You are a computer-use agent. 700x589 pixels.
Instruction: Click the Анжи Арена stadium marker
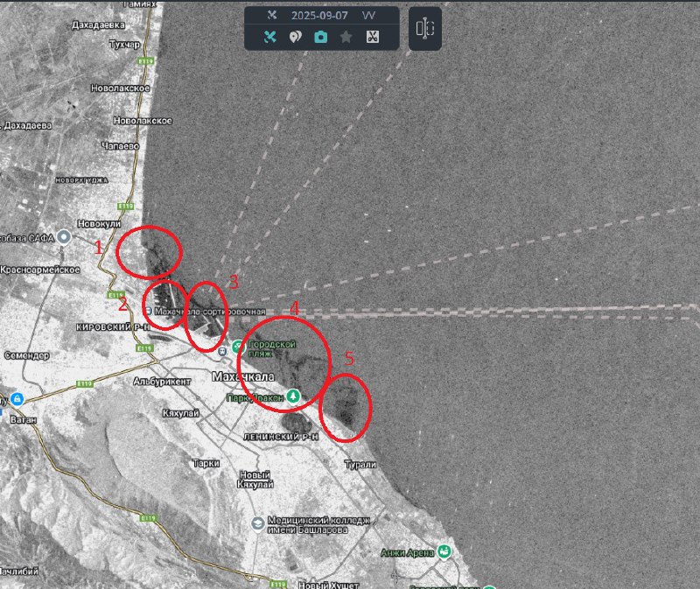(445, 551)
